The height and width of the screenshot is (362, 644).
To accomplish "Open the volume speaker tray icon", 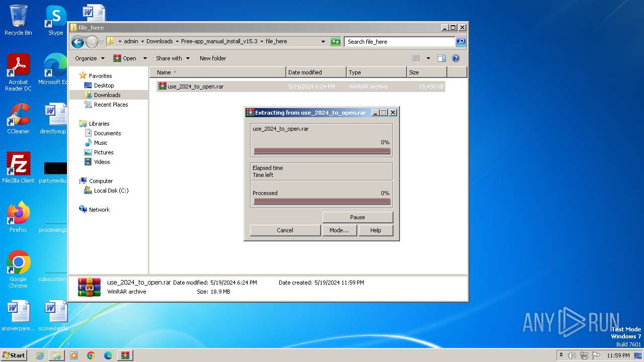I will tap(572, 355).
